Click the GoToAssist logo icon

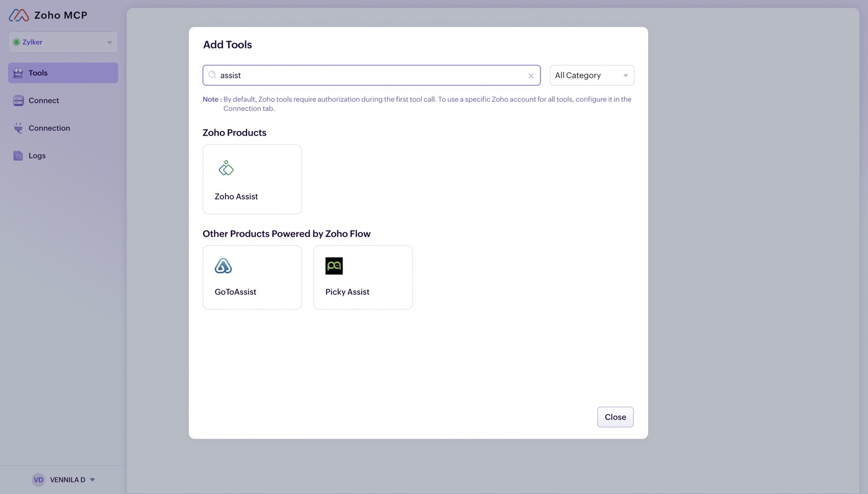pos(223,266)
